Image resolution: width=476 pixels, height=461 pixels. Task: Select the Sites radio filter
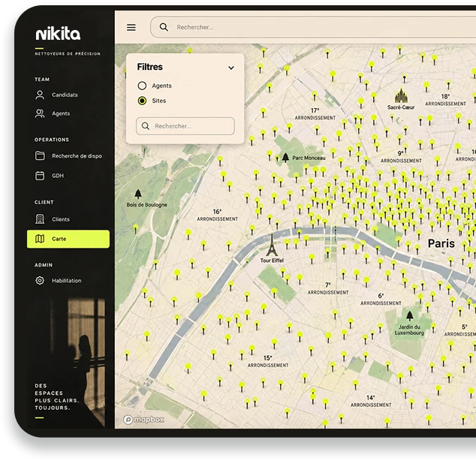[x=142, y=101]
